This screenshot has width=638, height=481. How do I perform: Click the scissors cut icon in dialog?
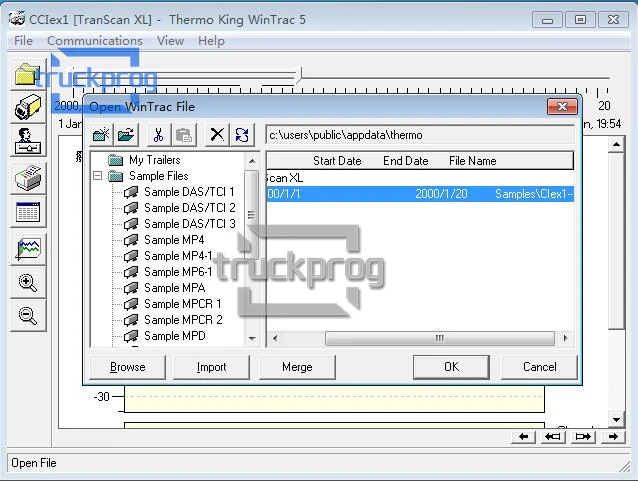click(159, 135)
